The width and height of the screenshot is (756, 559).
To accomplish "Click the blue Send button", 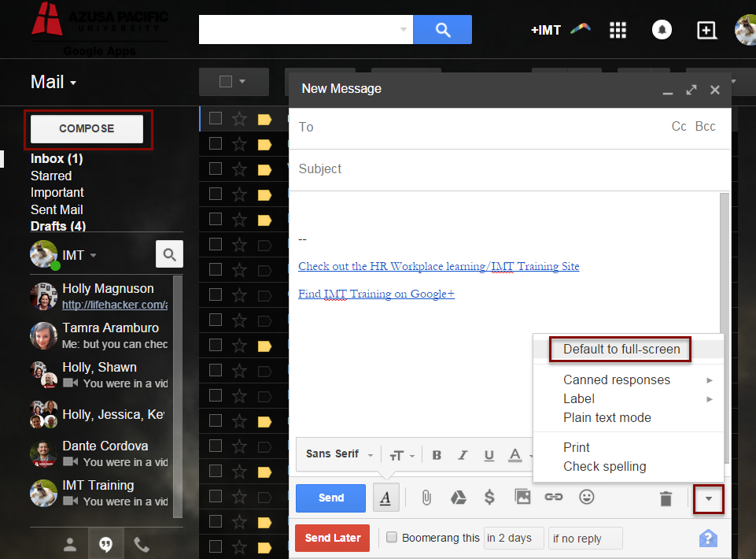I will tap(330, 498).
